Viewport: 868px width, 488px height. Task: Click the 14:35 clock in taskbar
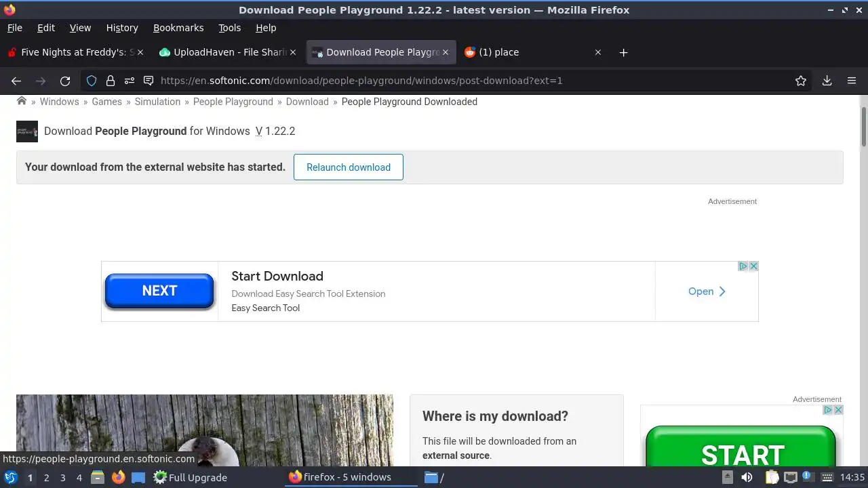point(852,477)
